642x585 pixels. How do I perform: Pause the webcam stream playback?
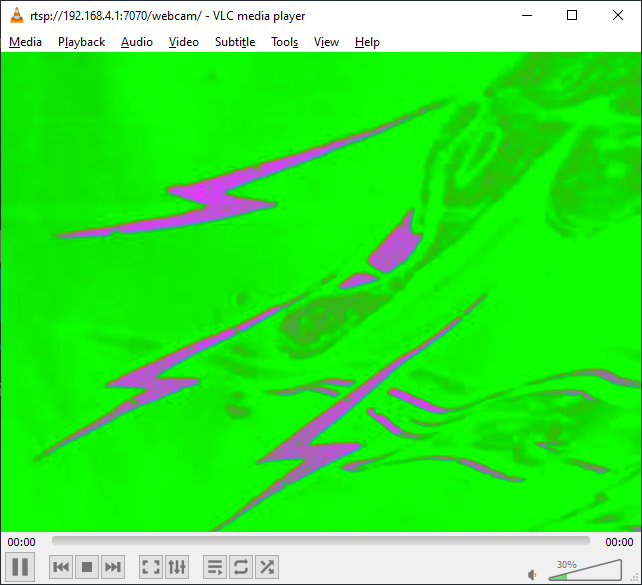coord(20,567)
